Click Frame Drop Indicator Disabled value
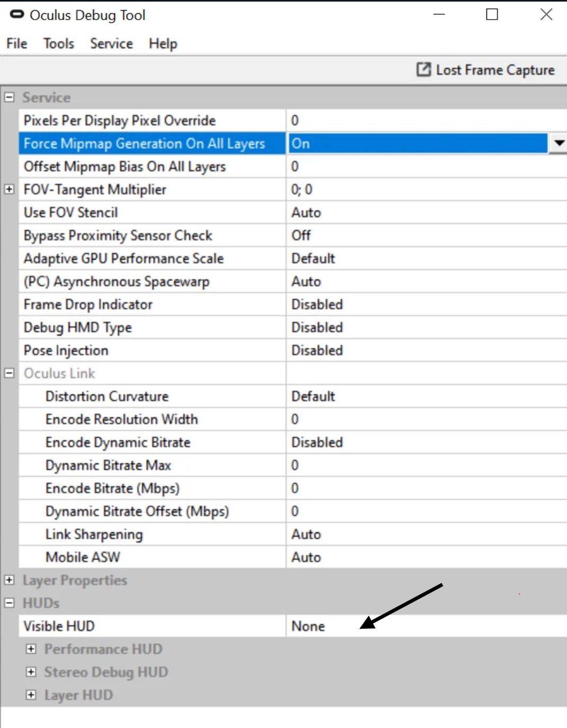This screenshot has width=567, height=728. (x=427, y=305)
